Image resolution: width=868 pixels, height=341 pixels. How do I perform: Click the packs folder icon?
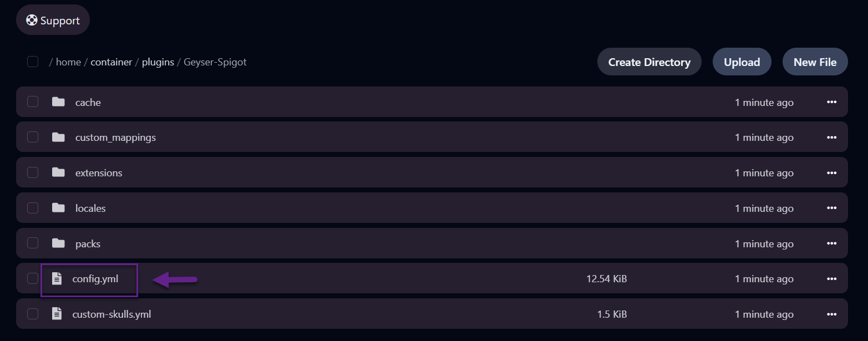pos(58,243)
